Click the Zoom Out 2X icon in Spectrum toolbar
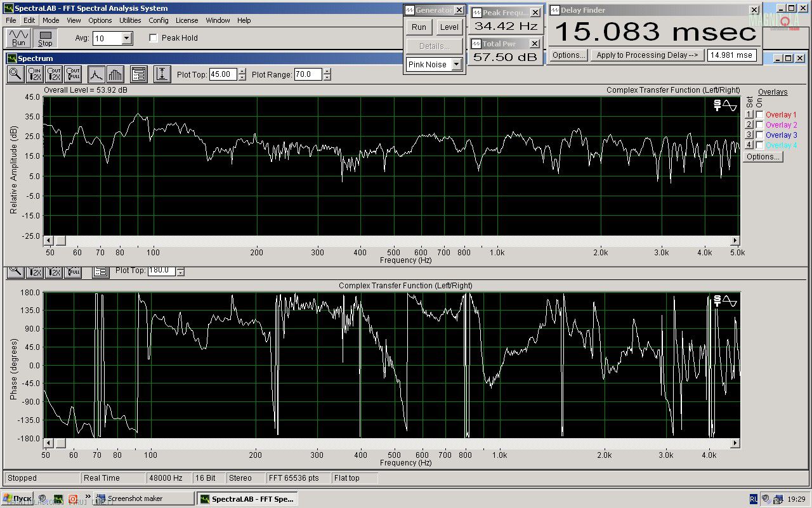This screenshot has width=812, height=508. point(54,74)
